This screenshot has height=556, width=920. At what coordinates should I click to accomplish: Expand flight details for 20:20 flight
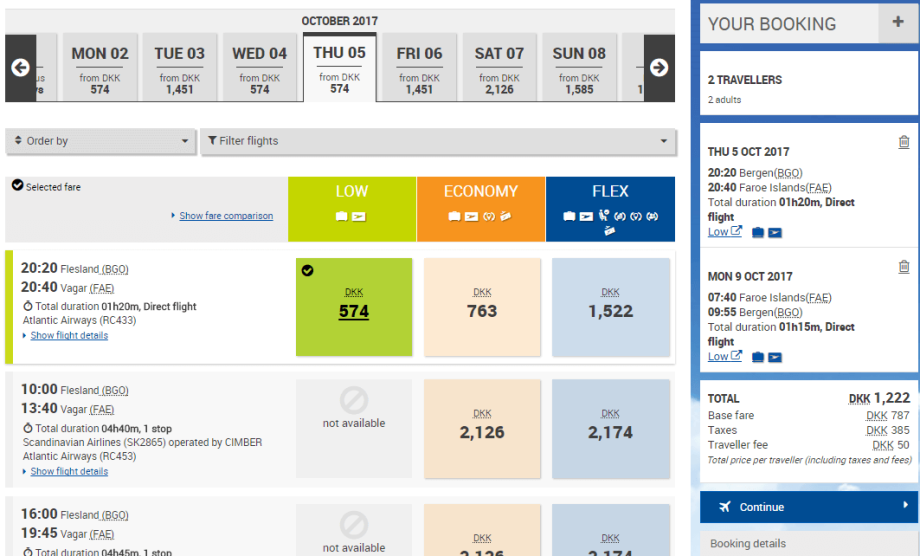(x=68, y=336)
